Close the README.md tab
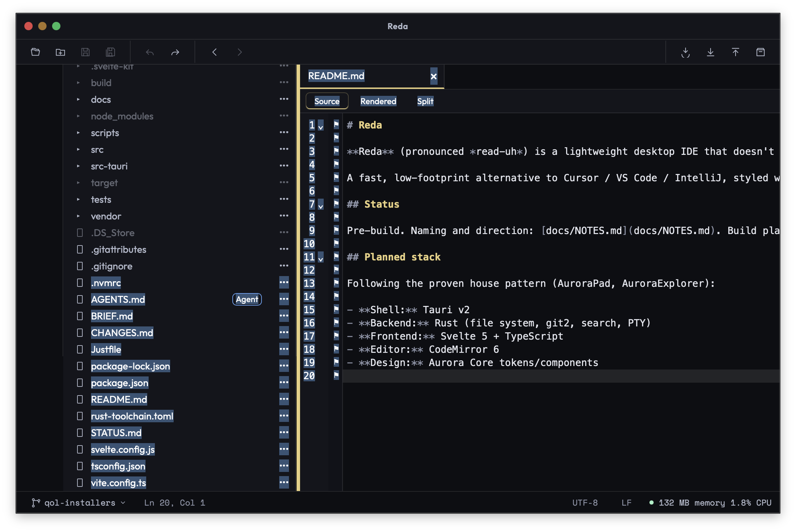 pyautogui.click(x=434, y=76)
